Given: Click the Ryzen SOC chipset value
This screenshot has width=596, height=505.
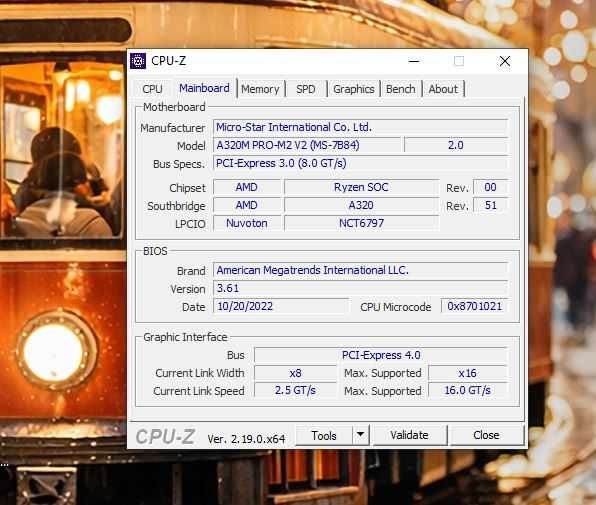Looking at the screenshot, I should tap(361, 187).
